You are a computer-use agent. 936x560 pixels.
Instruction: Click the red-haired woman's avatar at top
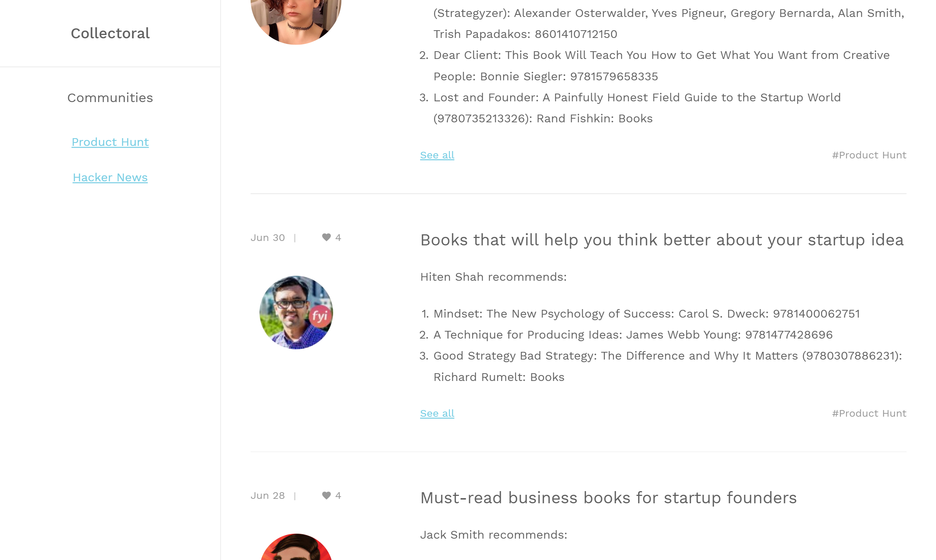point(296,19)
